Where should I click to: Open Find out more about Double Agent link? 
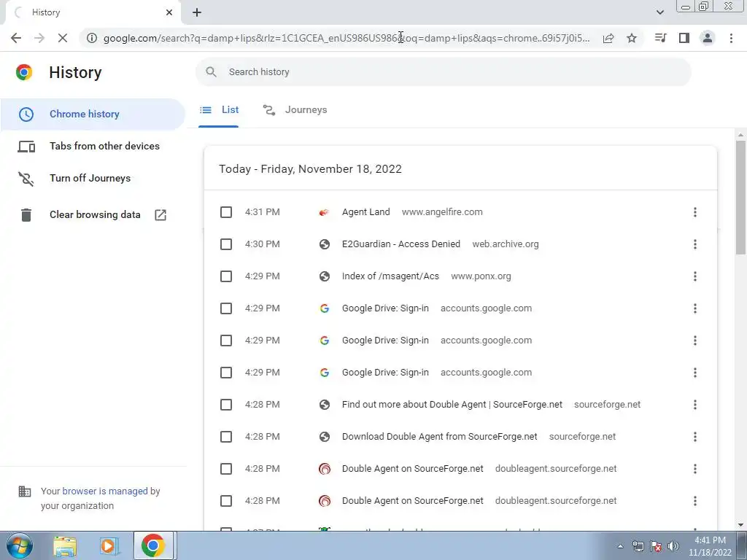452,405
